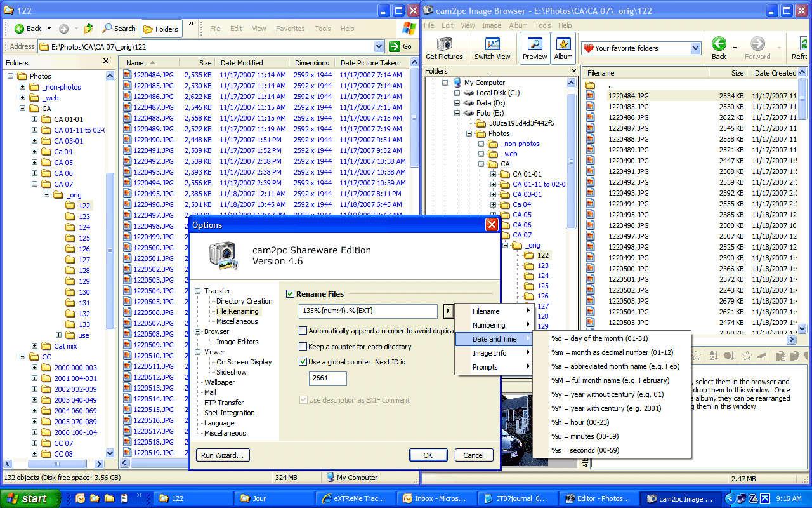Collapse Viewer node in Options tree
812x508 pixels.
[197, 352]
